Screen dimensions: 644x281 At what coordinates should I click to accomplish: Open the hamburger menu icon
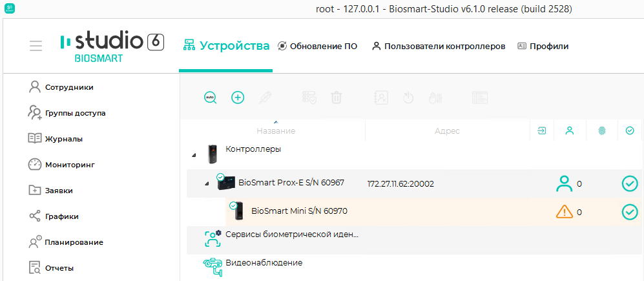point(36,46)
